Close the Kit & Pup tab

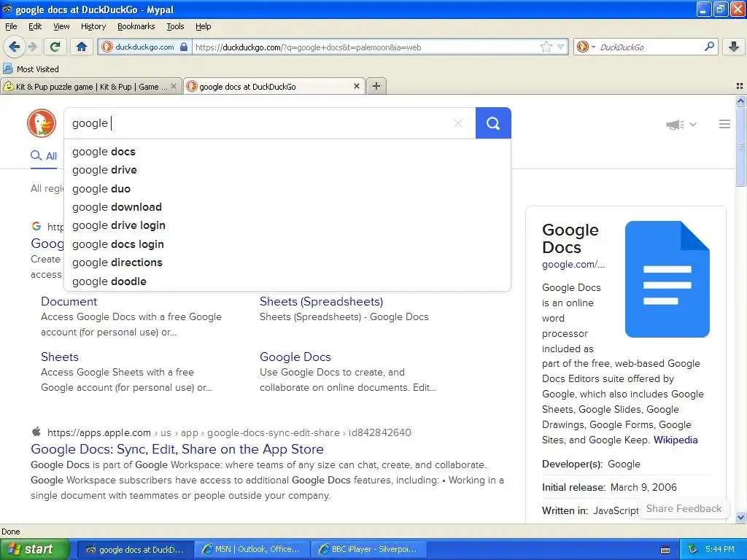pyautogui.click(x=174, y=86)
